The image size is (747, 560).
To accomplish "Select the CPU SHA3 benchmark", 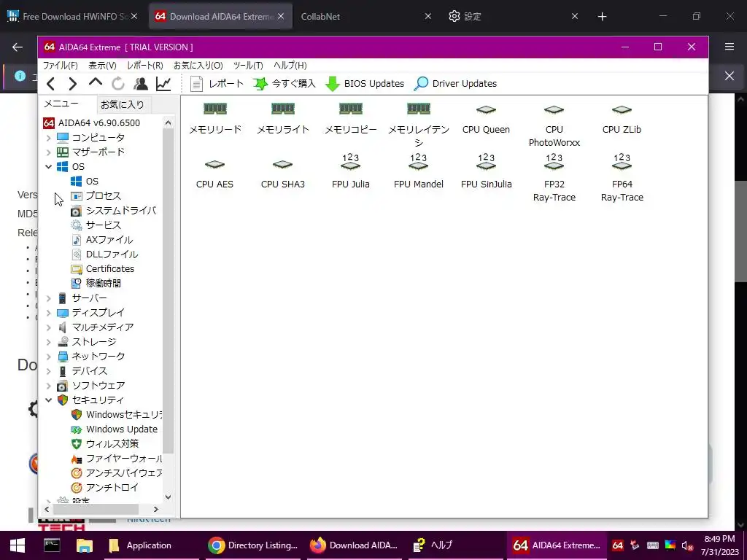I will click(283, 172).
